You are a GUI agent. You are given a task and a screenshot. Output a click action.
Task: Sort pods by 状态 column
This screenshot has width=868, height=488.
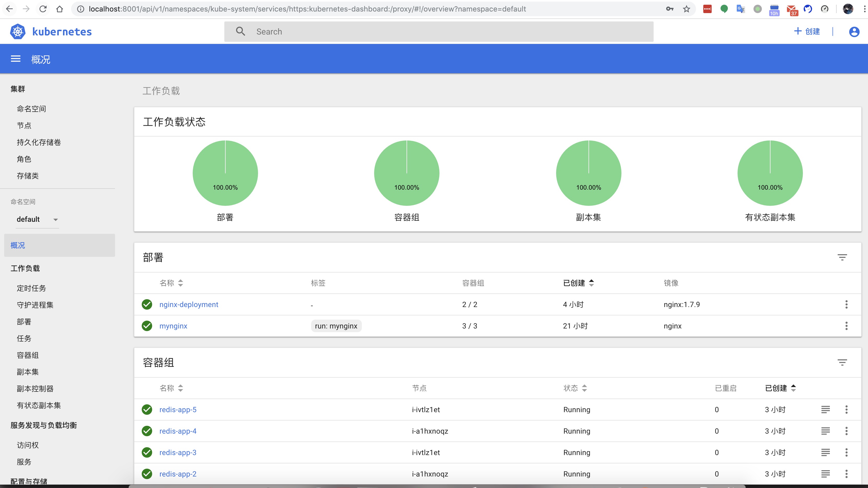click(x=575, y=388)
